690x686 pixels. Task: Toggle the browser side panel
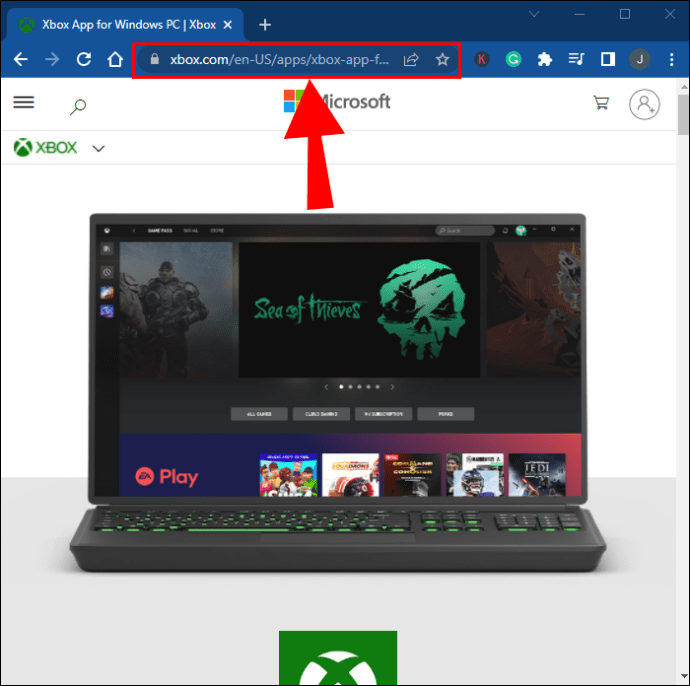coord(608,59)
